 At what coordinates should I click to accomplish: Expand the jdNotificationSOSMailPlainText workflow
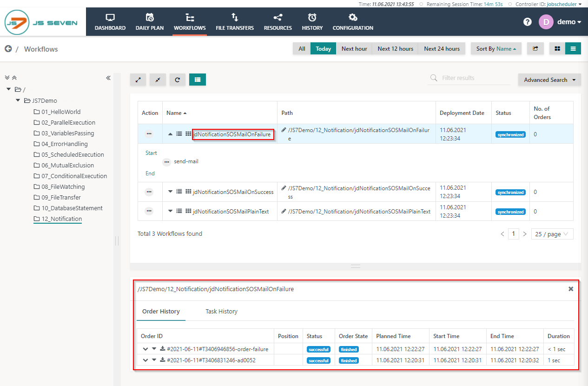[x=170, y=211]
